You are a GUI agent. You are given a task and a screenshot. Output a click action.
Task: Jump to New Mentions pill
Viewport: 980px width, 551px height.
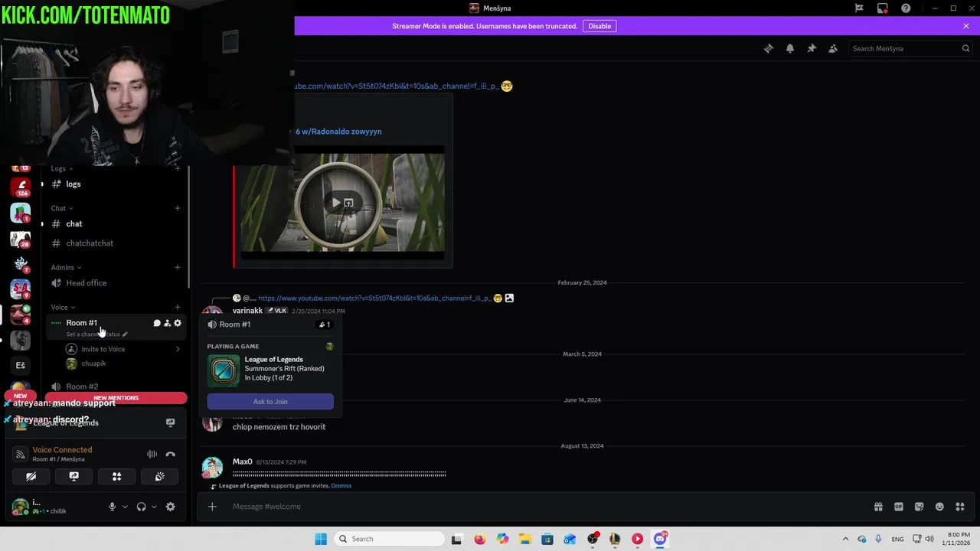tap(116, 398)
